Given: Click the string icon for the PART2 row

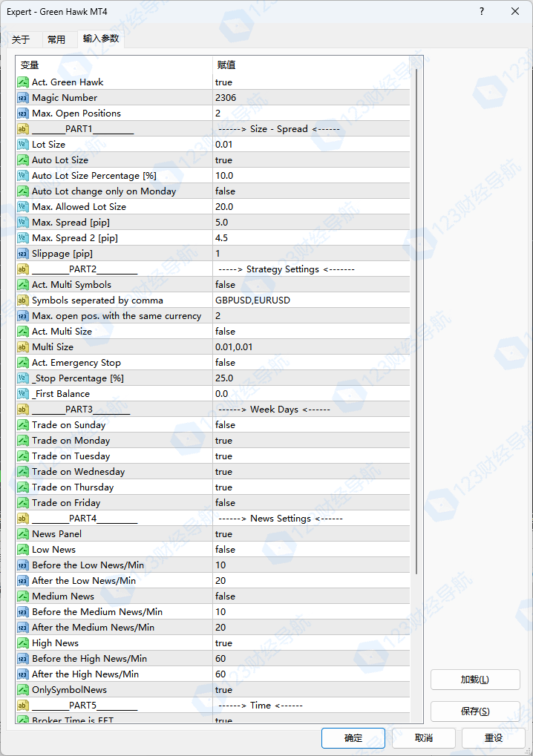Looking at the screenshot, I should 23,269.
